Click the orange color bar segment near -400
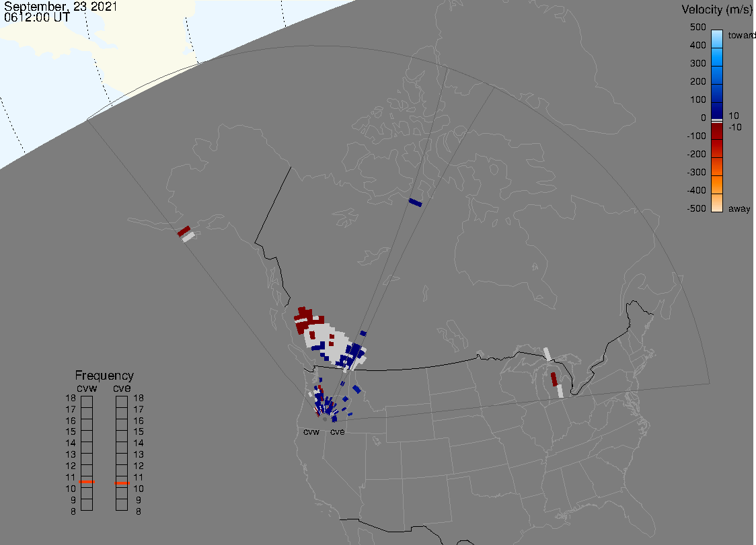The width and height of the screenshot is (756, 545). 717,185
